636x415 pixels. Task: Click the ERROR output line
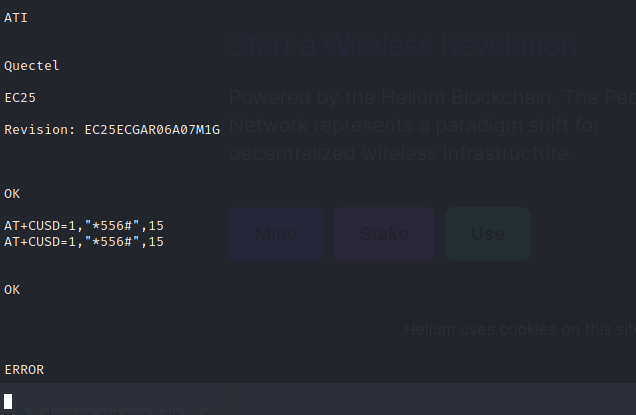[24, 370]
